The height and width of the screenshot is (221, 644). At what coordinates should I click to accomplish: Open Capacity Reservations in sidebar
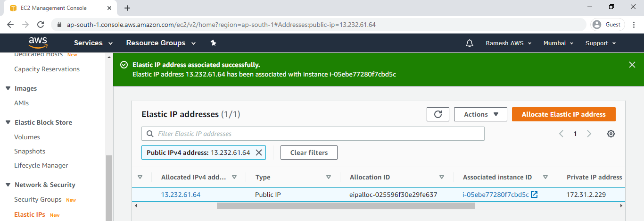coord(47,69)
